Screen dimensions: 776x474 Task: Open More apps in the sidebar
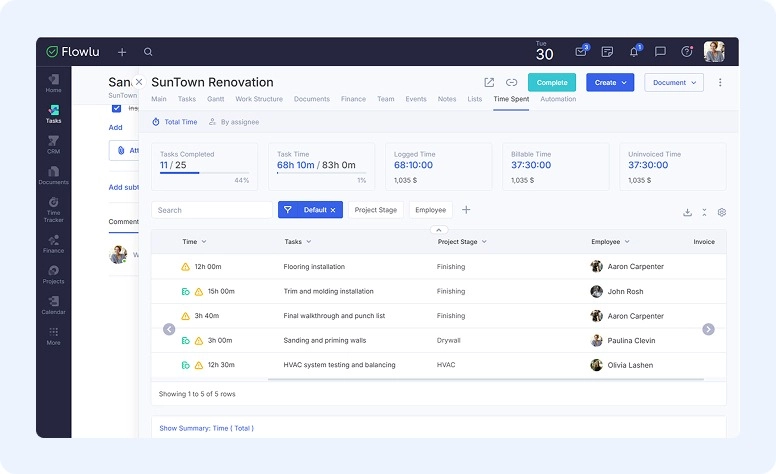[x=53, y=336]
